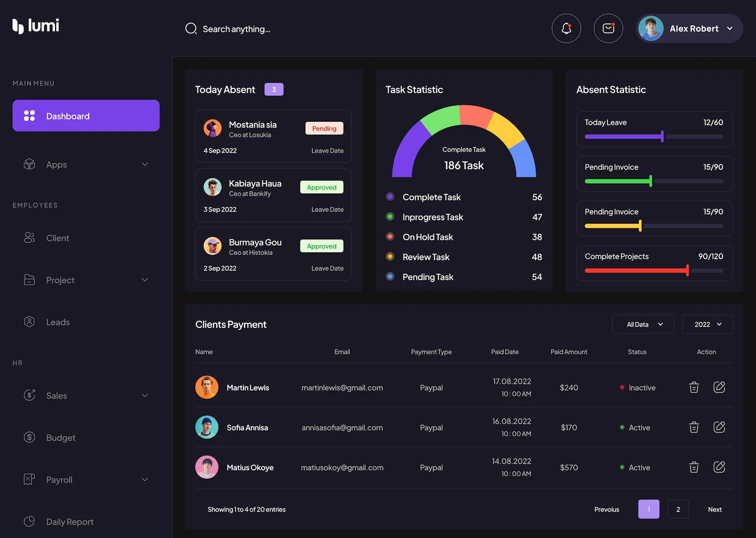Screen dimensions: 756x538
Task: Click trash icon for Matius Okoye
Action: tap(694, 467)
